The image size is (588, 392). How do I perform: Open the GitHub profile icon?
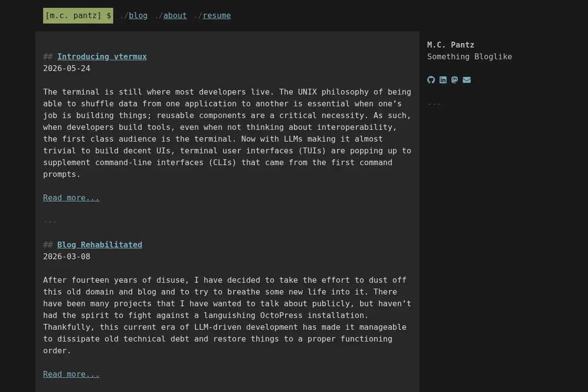coord(431,80)
